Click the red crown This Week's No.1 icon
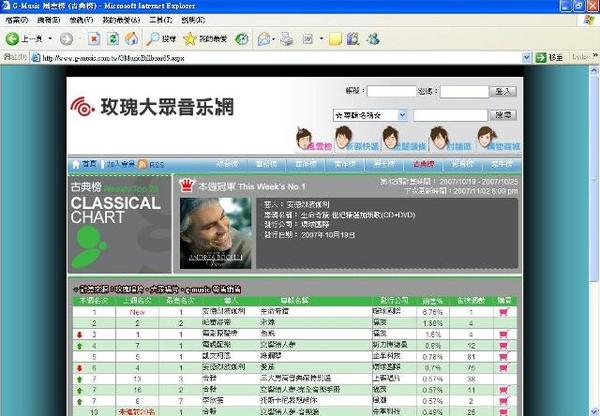This screenshot has height=416, width=600. pyautogui.click(x=187, y=185)
